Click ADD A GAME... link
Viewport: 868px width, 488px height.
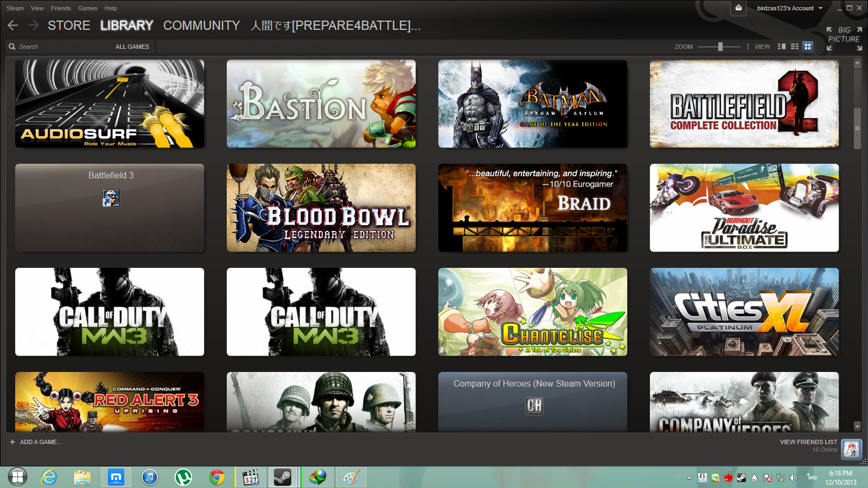(41, 442)
